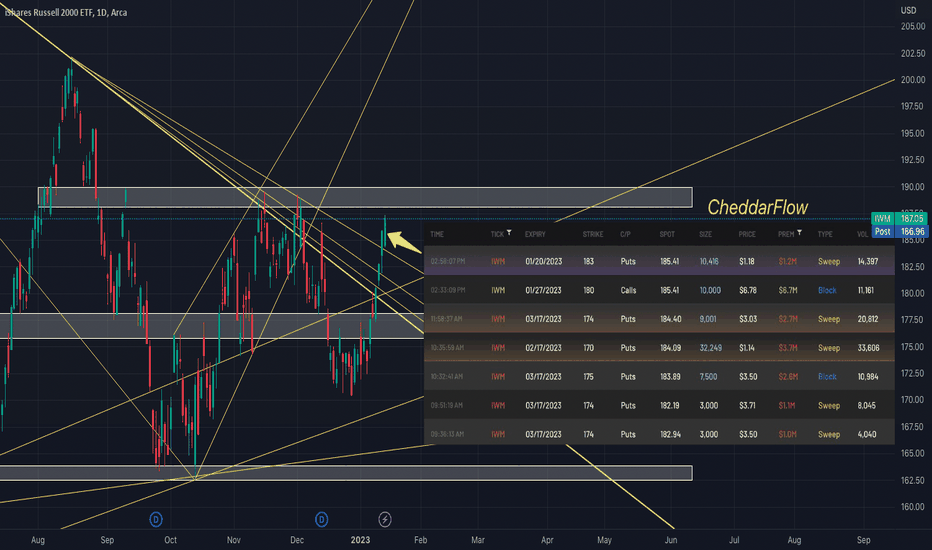The height and width of the screenshot is (550, 932).
Task: Click the $1.0M premium value
Action: coord(788,434)
